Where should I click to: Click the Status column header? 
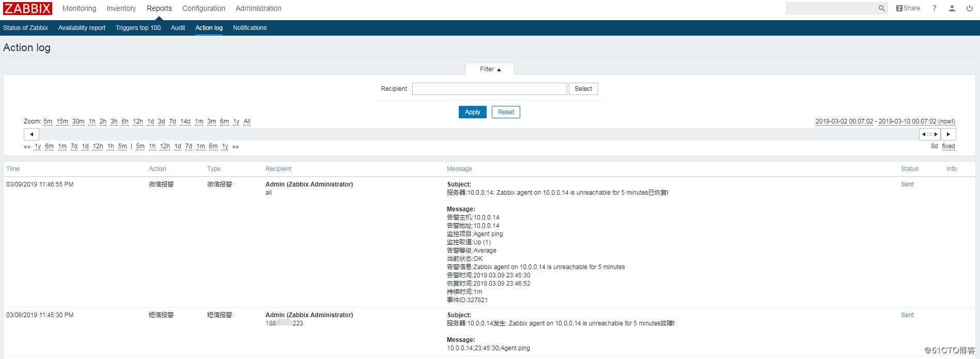tap(909, 169)
